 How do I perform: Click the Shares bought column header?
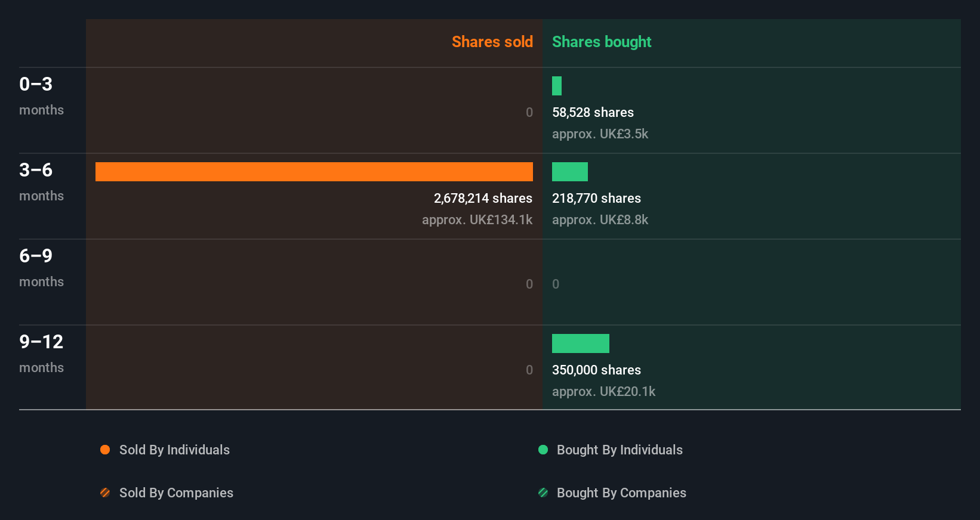pos(602,42)
